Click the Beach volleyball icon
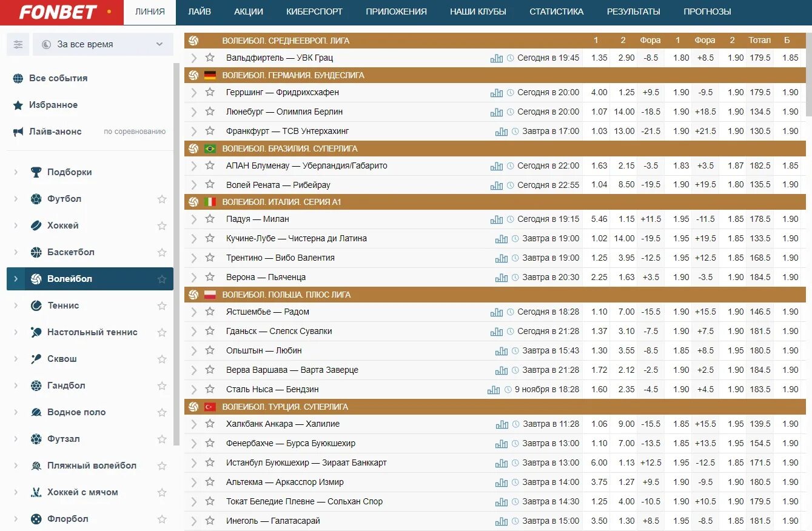 (36, 466)
